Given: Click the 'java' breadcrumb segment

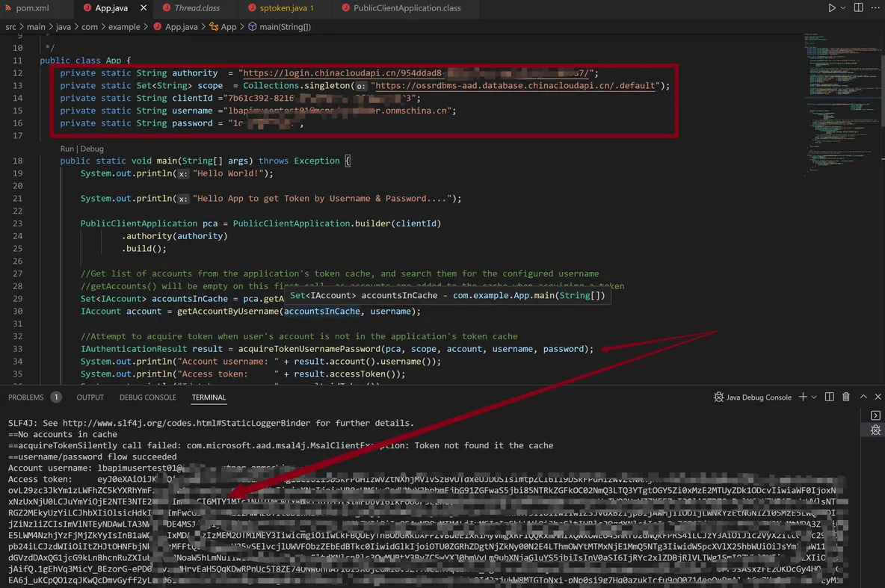Looking at the screenshot, I should pos(64,26).
